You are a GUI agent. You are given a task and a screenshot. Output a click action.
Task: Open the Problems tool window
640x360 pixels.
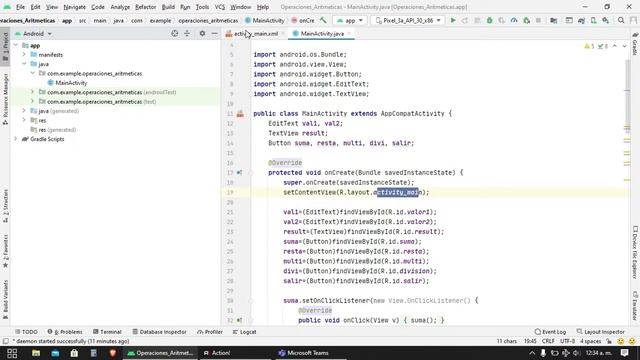pyautogui.click(x=65, y=332)
